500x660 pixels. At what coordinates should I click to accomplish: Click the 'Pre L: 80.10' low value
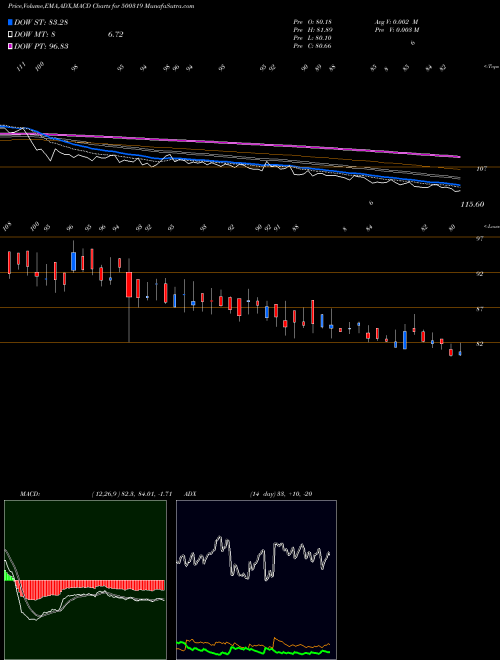pyautogui.click(x=312, y=38)
